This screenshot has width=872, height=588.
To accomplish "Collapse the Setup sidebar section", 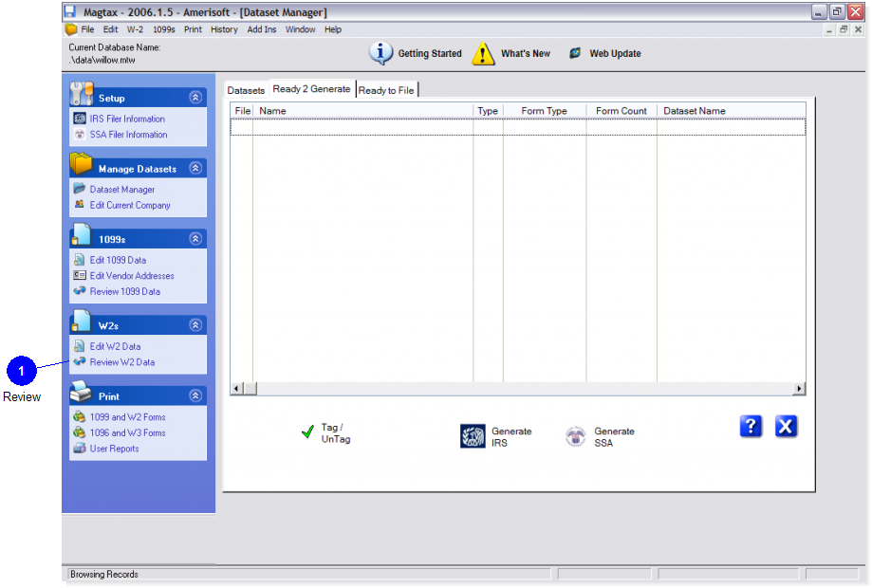I will [195, 98].
